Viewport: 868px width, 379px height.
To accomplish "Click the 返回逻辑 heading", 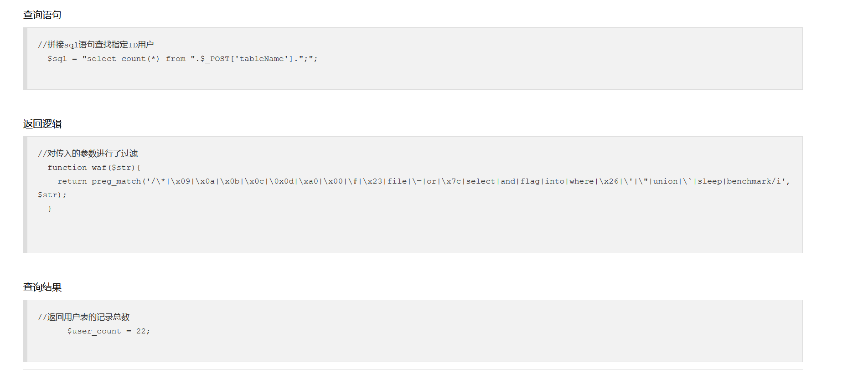I will pyautogui.click(x=42, y=124).
